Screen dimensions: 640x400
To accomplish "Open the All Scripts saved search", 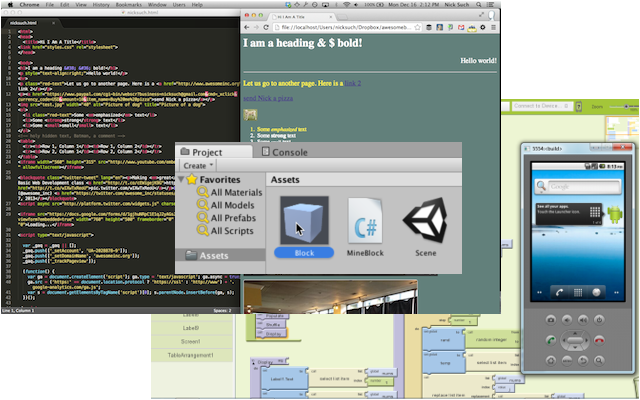I will click(x=225, y=231).
